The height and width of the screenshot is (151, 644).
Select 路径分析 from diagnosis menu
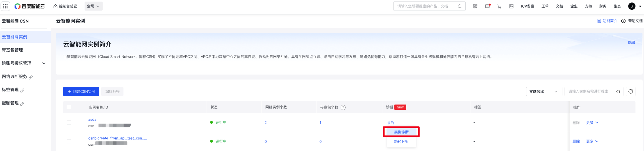(401, 141)
